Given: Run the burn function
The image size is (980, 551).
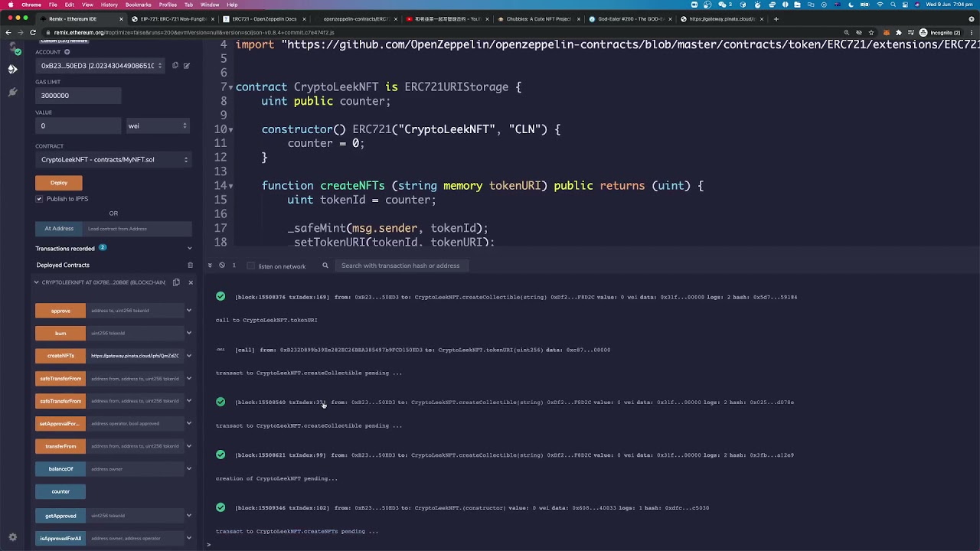Looking at the screenshot, I should pos(60,334).
